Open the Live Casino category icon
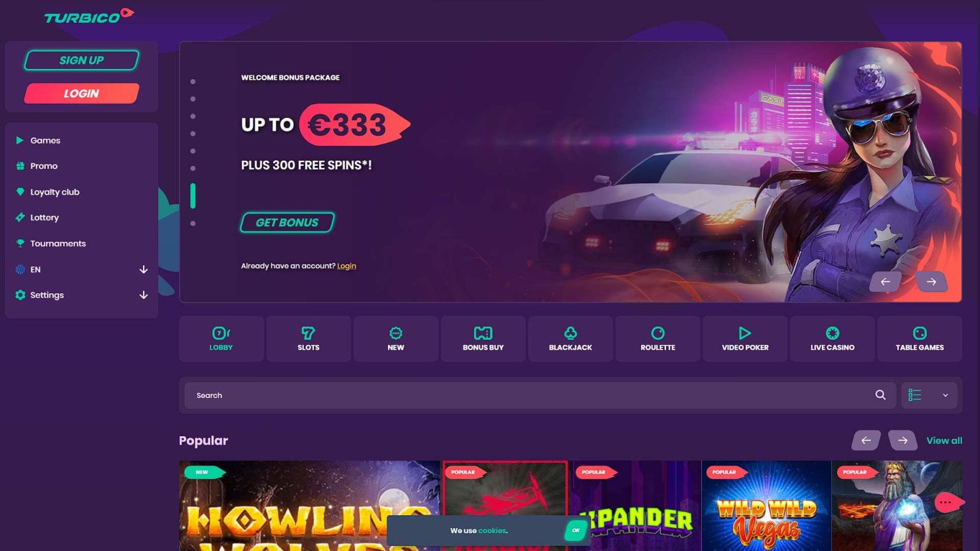The height and width of the screenshot is (551, 980). click(x=833, y=333)
